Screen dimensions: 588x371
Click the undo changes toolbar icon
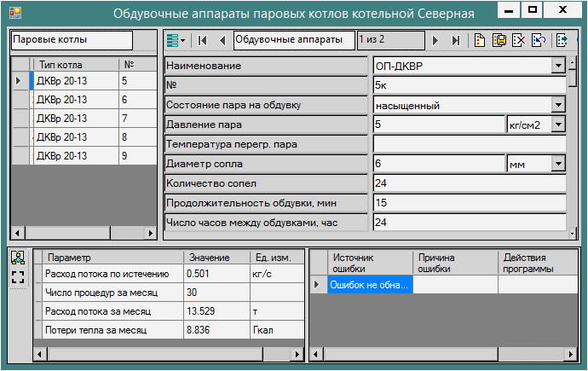[x=539, y=40]
